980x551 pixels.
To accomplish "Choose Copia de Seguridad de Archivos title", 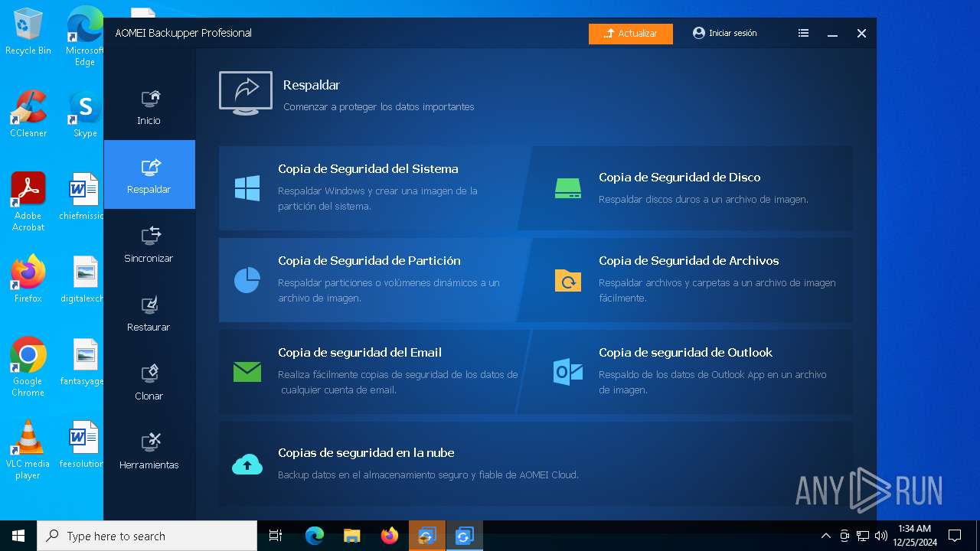I will pyautogui.click(x=689, y=261).
